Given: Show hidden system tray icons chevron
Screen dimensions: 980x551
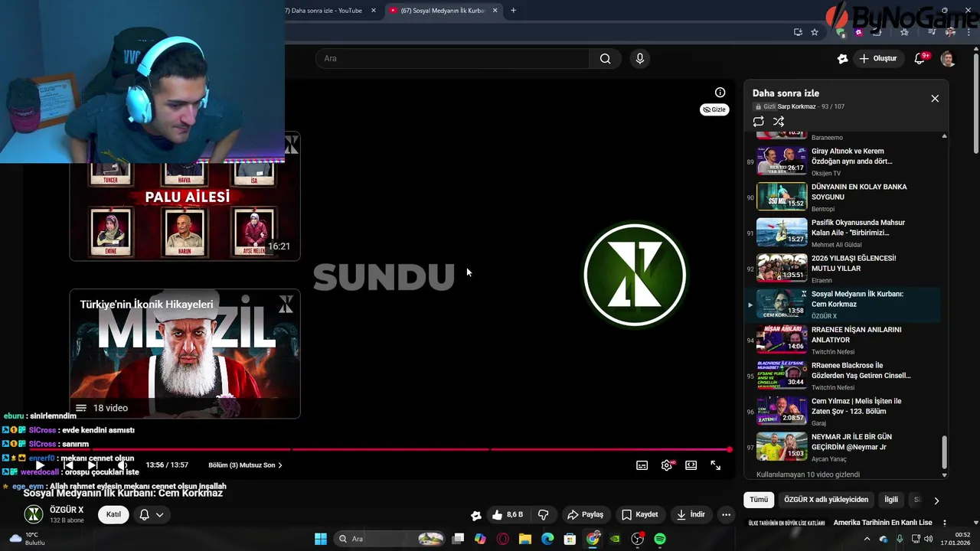Looking at the screenshot, I should point(867,539).
